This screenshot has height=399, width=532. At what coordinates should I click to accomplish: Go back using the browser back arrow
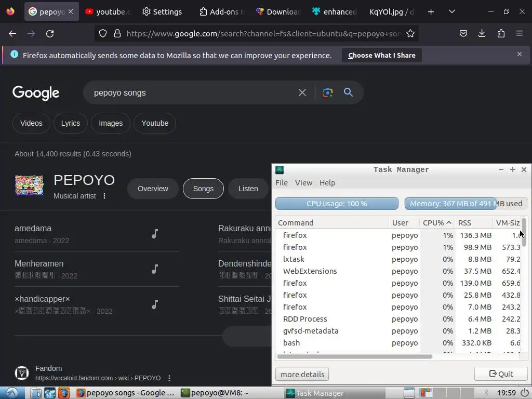[x=12, y=34]
